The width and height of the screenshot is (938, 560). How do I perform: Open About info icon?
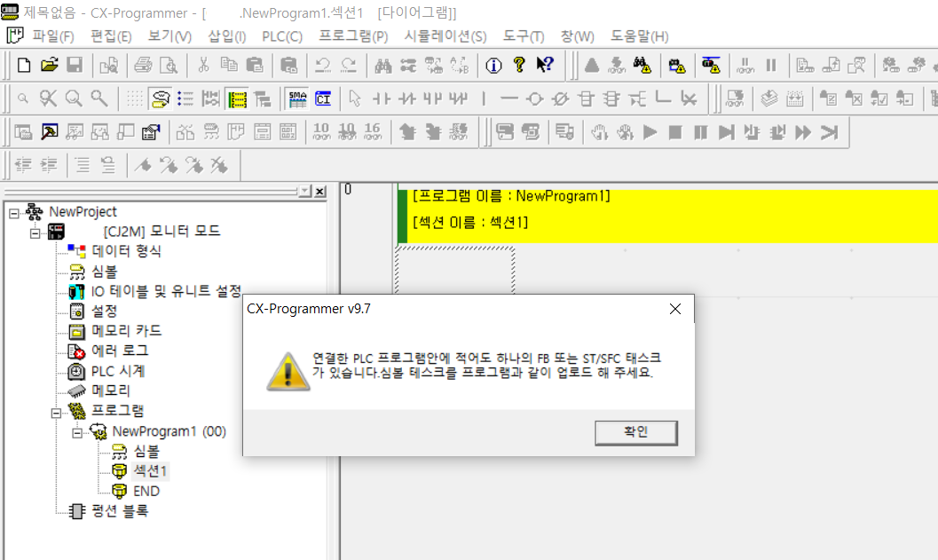493,65
